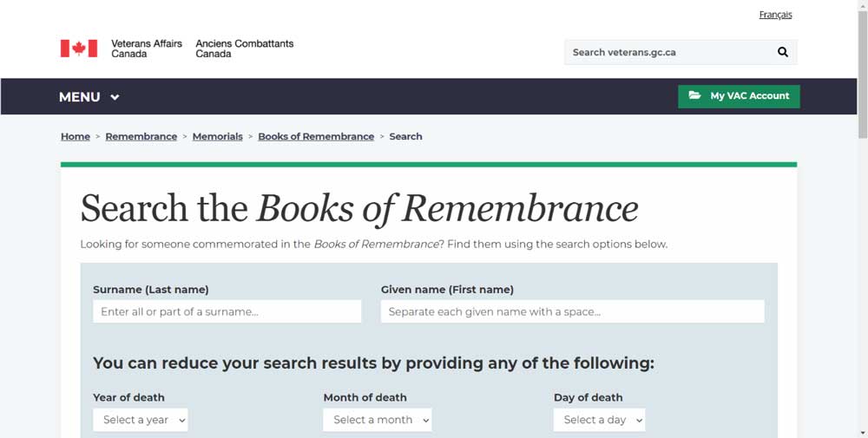This screenshot has width=868, height=438.
Task: Open the Month of death dropdown
Action: coord(378,420)
